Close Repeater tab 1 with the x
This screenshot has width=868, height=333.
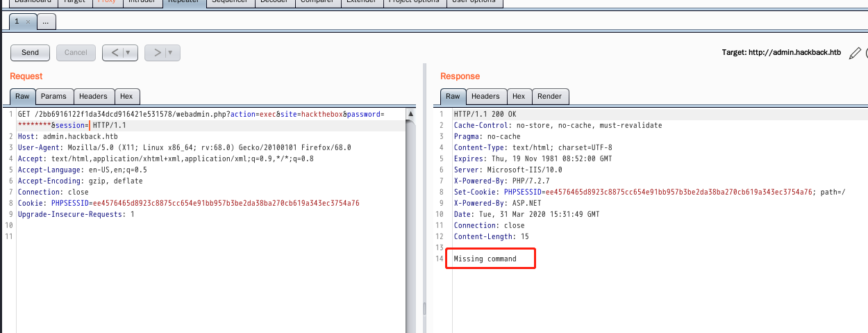click(28, 22)
